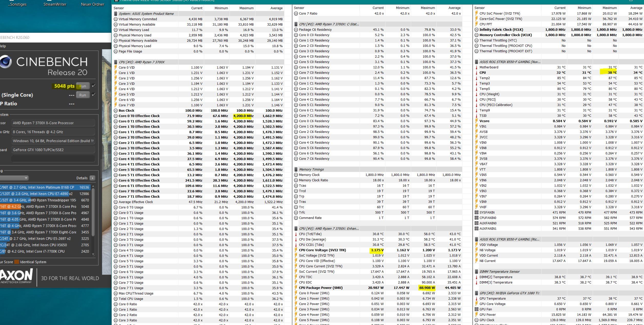Click the chip icon of DIMM Temperature Sensor group
This screenshot has width=644, height=325.
click(x=477, y=271)
